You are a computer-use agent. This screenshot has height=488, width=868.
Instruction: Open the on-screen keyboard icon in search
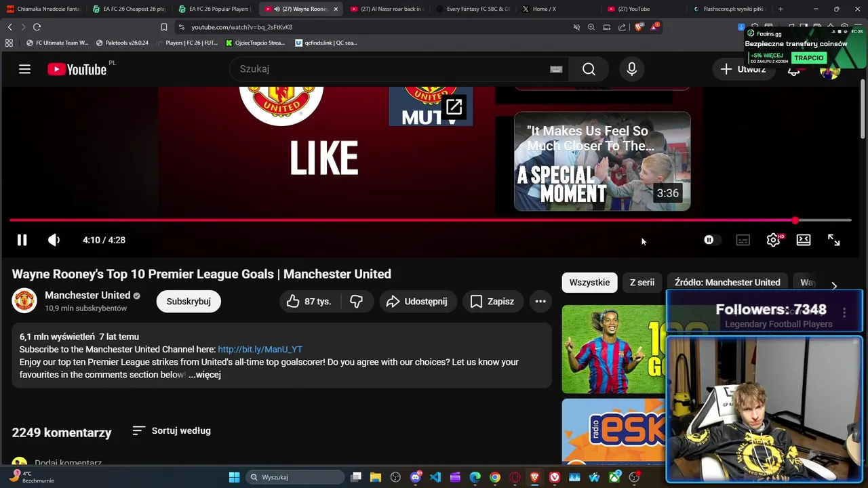(x=556, y=69)
